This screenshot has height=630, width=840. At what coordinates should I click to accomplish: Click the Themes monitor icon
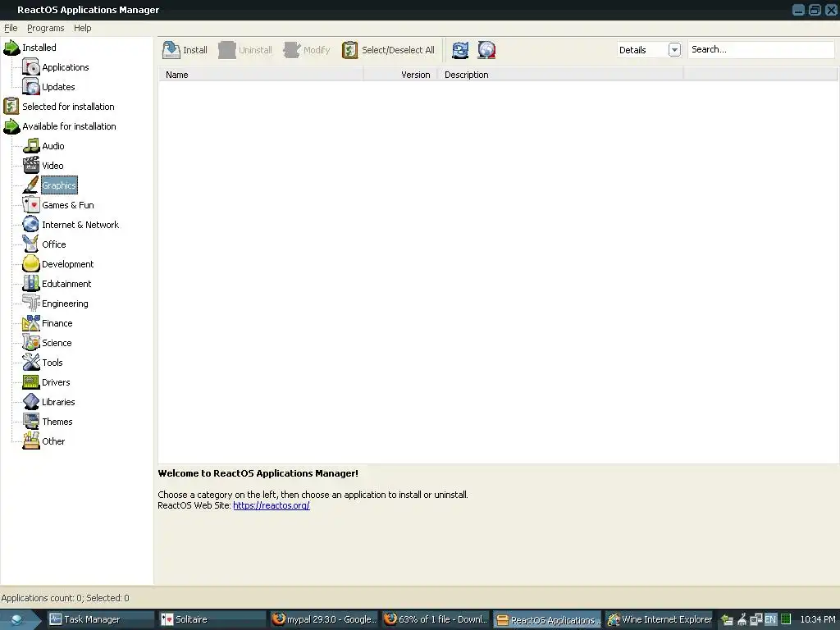(31, 422)
